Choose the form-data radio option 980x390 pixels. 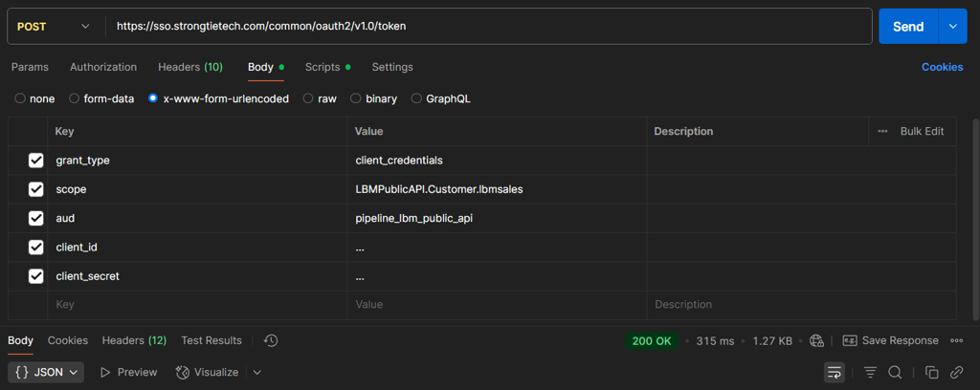pos(75,98)
